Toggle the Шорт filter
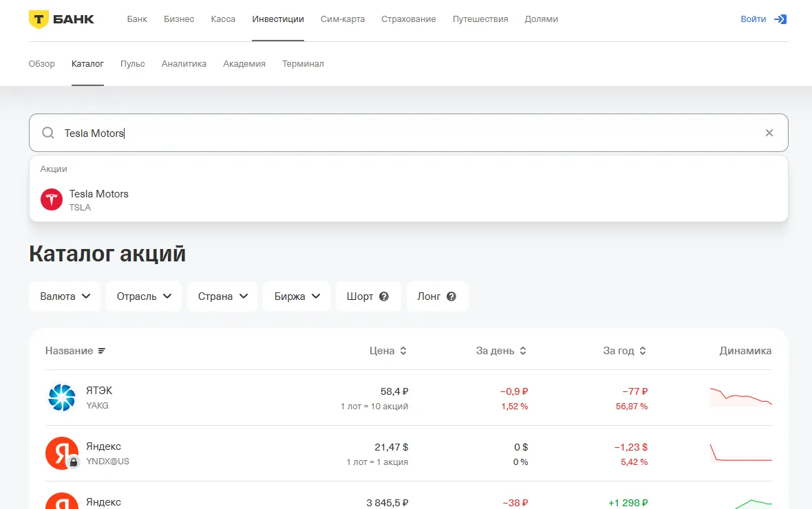812x509 pixels. click(360, 296)
